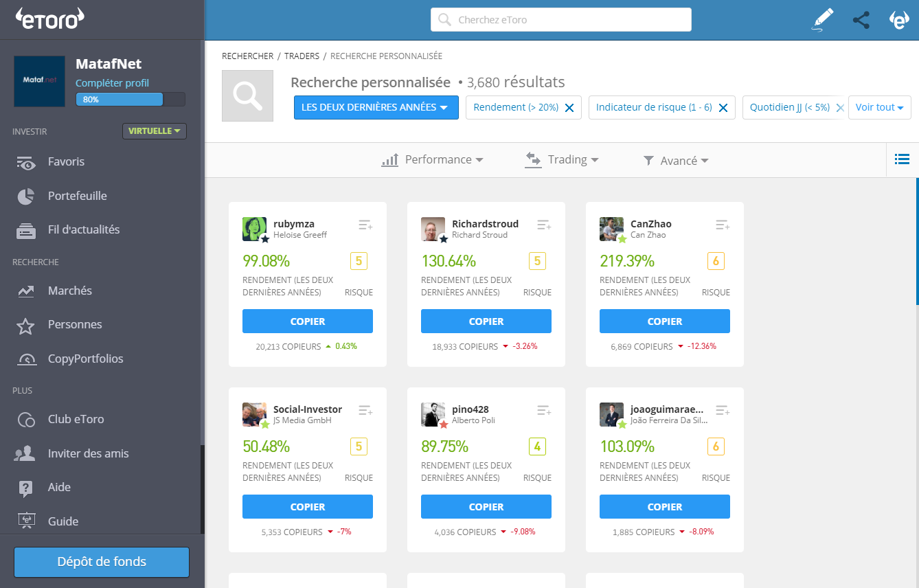This screenshot has width=919, height=588.
Task: Click the share icon in header
Action: (861, 20)
